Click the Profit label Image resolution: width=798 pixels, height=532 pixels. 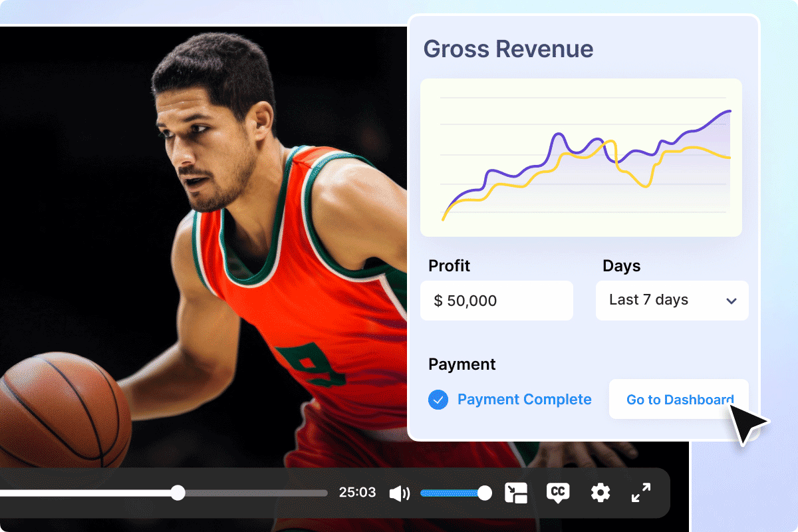pos(449,266)
